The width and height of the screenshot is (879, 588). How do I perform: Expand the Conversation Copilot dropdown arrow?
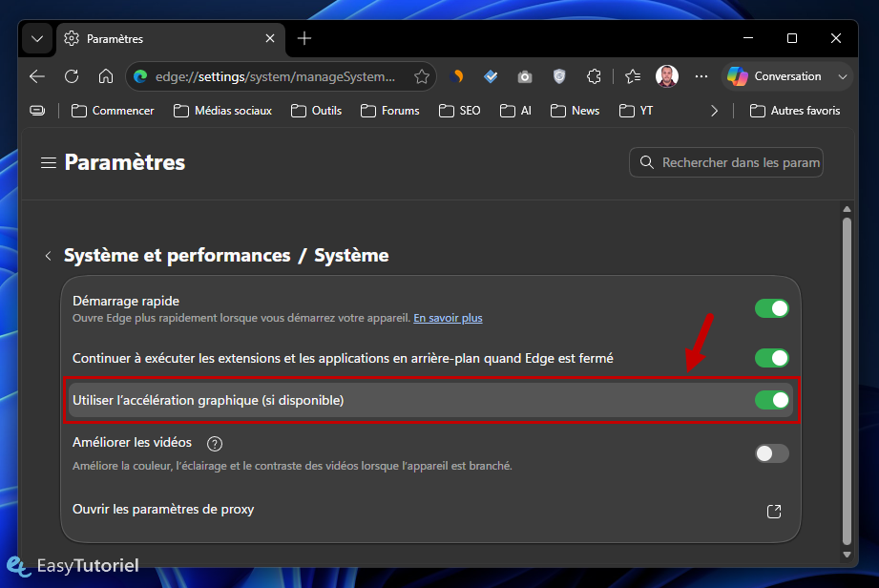(842, 76)
